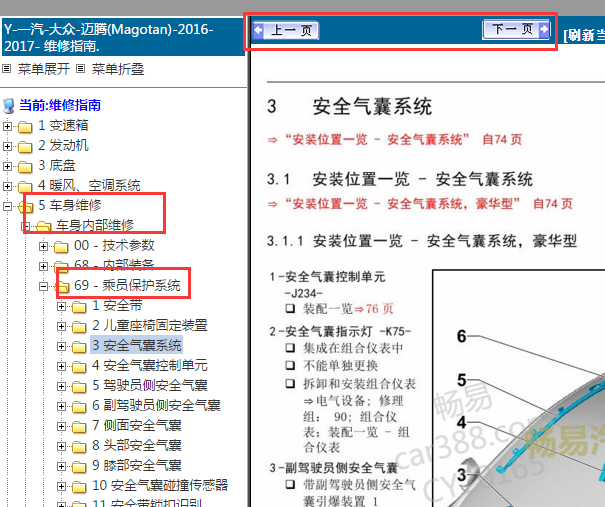Click folder icon of 7 侧面安全气囊

[x=79, y=427]
